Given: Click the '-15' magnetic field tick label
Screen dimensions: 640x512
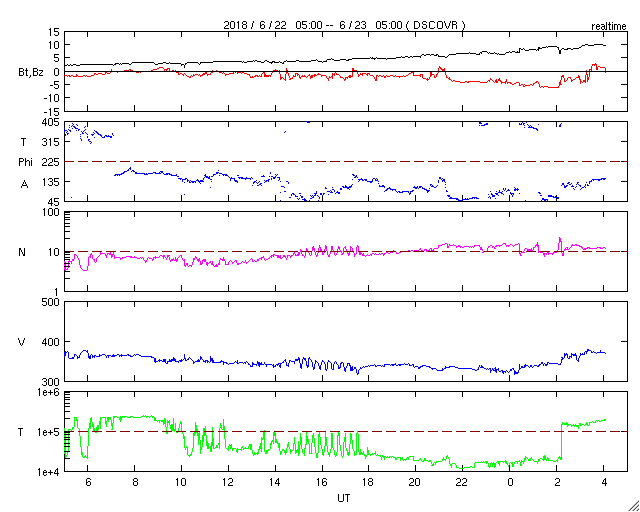Looking at the screenshot, I should tap(53, 111).
